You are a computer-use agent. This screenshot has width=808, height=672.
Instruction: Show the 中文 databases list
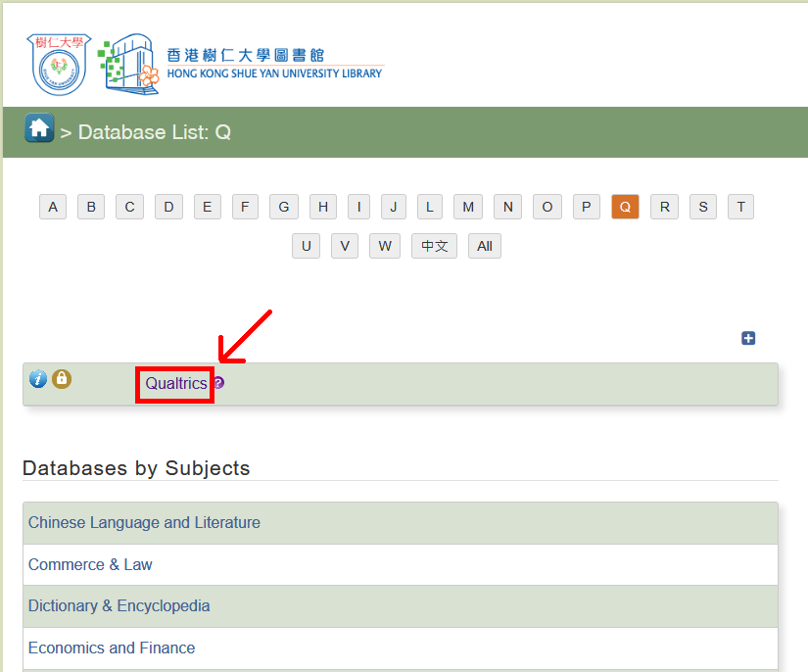[x=434, y=246]
